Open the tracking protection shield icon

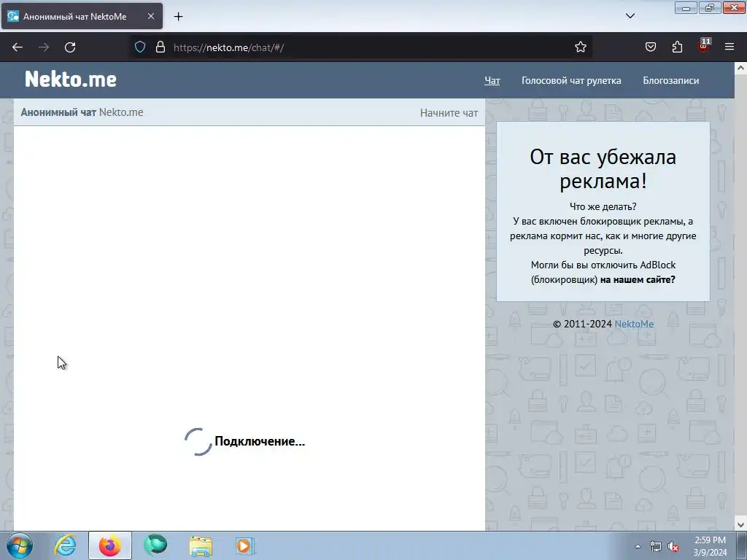[x=140, y=47]
